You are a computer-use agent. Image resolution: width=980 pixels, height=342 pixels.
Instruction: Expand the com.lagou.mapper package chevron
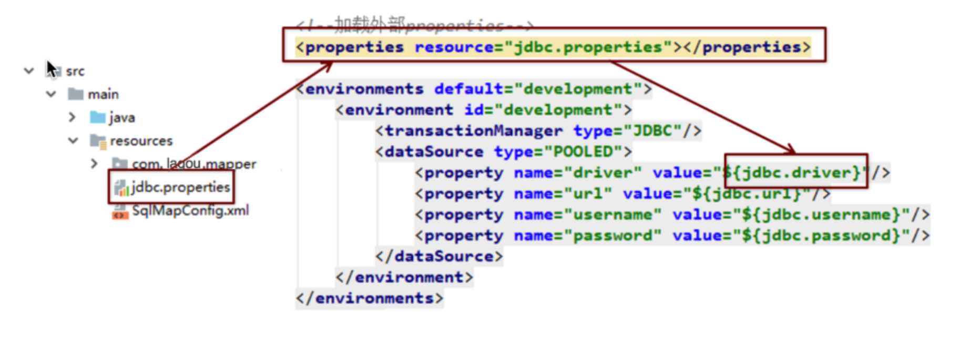pos(94,164)
